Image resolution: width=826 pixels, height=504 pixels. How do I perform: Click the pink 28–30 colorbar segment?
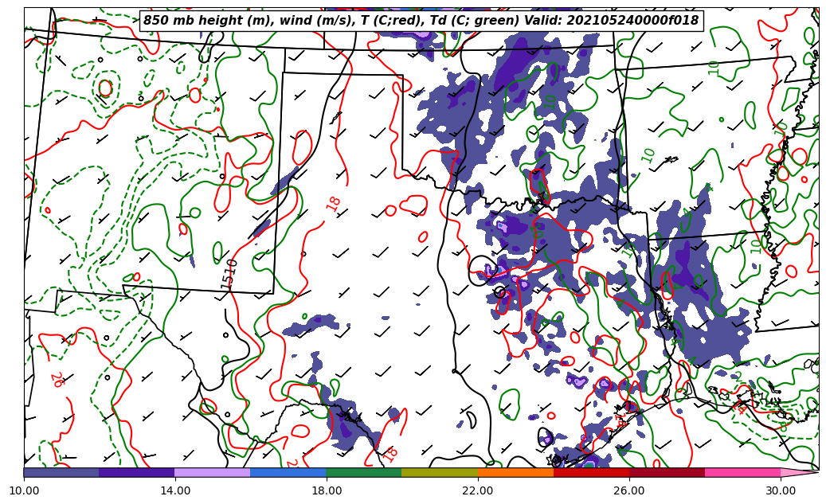(743, 472)
